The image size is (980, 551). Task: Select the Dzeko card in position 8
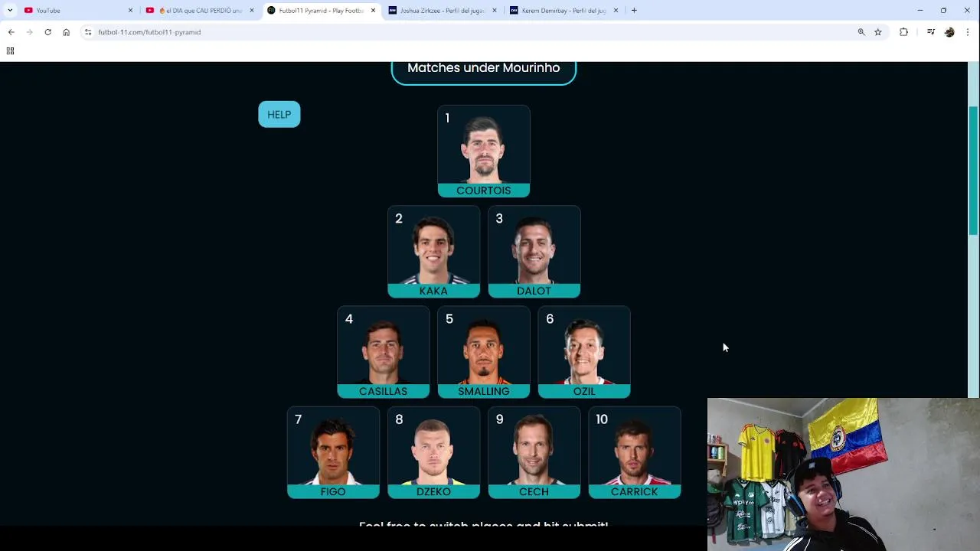433,452
